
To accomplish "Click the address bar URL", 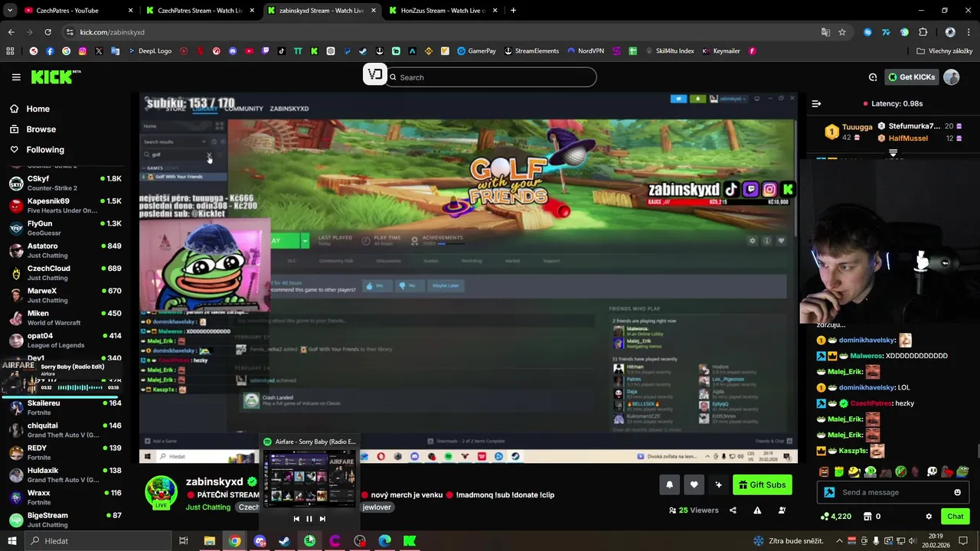I will [112, 32].
